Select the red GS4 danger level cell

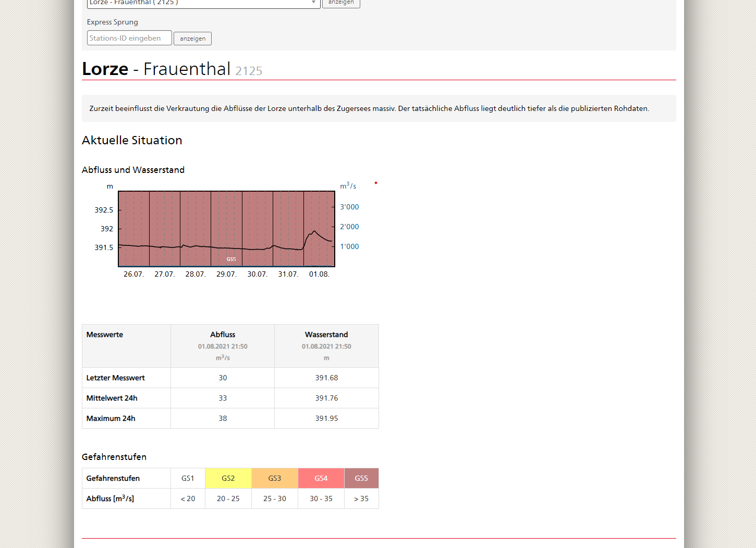tap(321, 478)
